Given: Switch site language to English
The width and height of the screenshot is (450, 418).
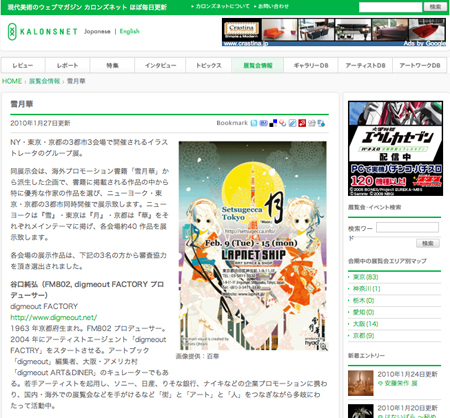Looking at the screenshot, I should tap(129, 31).
